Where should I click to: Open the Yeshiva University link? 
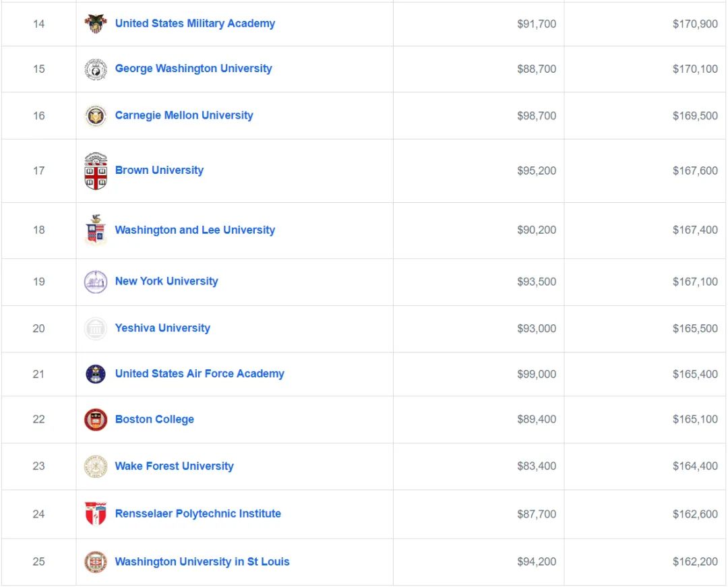(x=162, y=328)
